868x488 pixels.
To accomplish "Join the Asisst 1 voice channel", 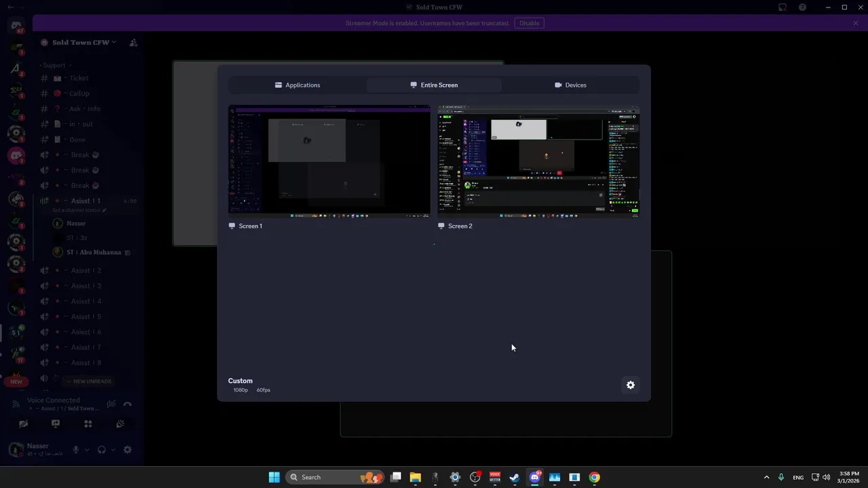I will click(x=88, y=201).
